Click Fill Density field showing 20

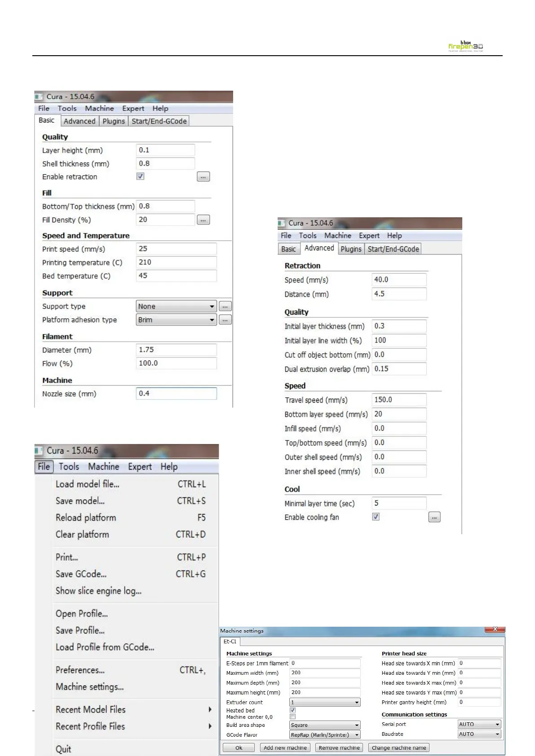tap(165, 220)
